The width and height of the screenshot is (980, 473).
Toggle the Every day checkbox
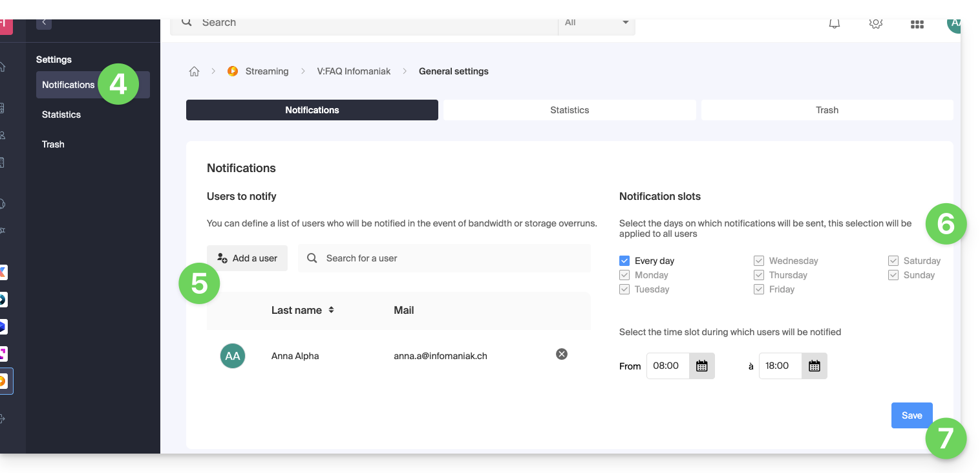(624, 261)
